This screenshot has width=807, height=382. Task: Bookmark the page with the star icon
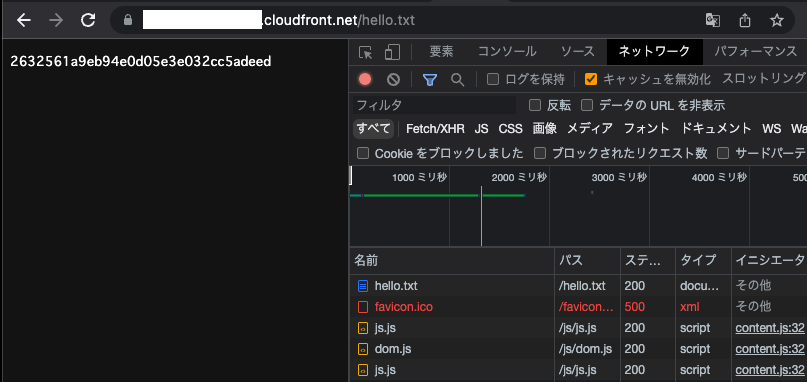776,20
